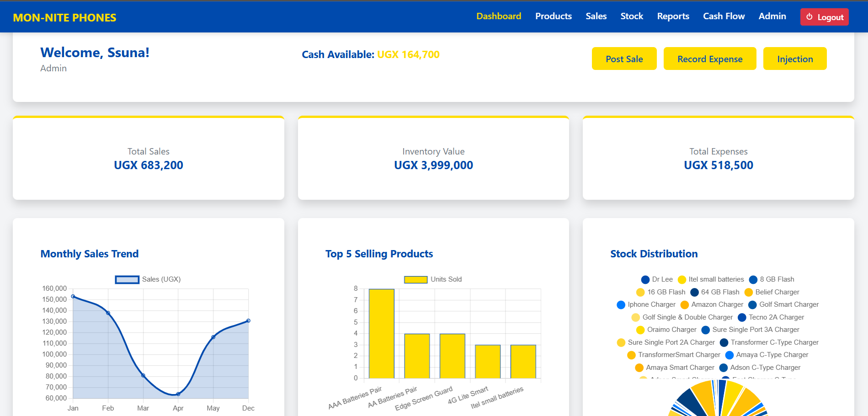Image resolution: width=868 pixels, height=416 pixels.
Task: Open the Cash Flow page
Action: click(x=724, y=16)
